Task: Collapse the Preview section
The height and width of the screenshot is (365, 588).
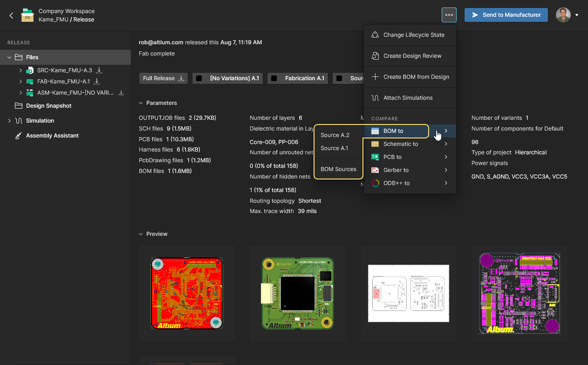Action: (141, 234)
